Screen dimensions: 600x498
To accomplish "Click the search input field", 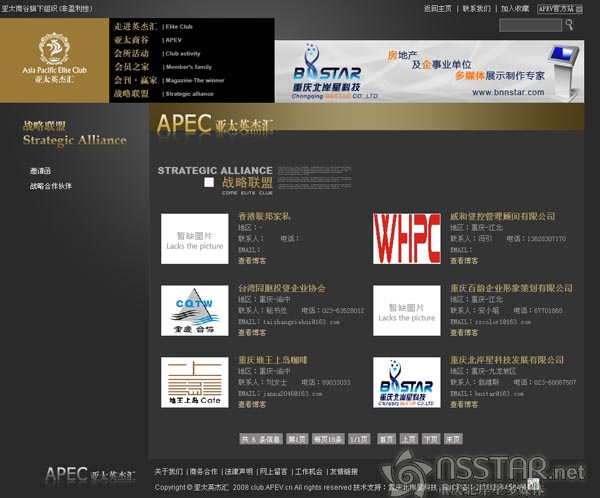I will click(529, 25).
